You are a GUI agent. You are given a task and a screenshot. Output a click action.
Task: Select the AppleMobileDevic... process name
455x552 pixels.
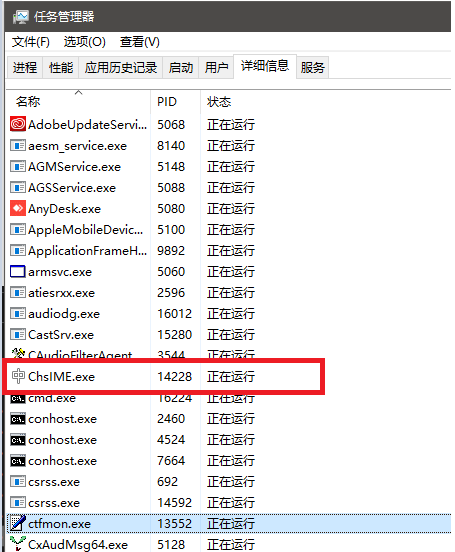[x=86, y=230]
